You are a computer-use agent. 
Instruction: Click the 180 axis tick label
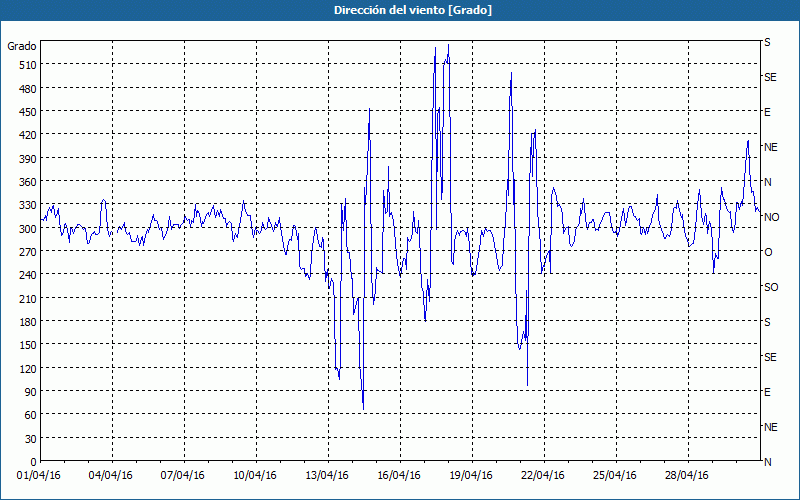pos(27,322)
